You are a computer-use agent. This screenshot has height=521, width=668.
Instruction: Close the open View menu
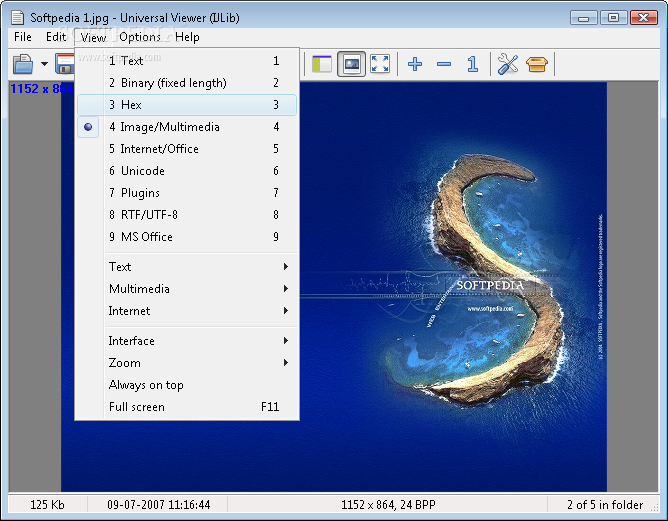[x=93, y=37]
